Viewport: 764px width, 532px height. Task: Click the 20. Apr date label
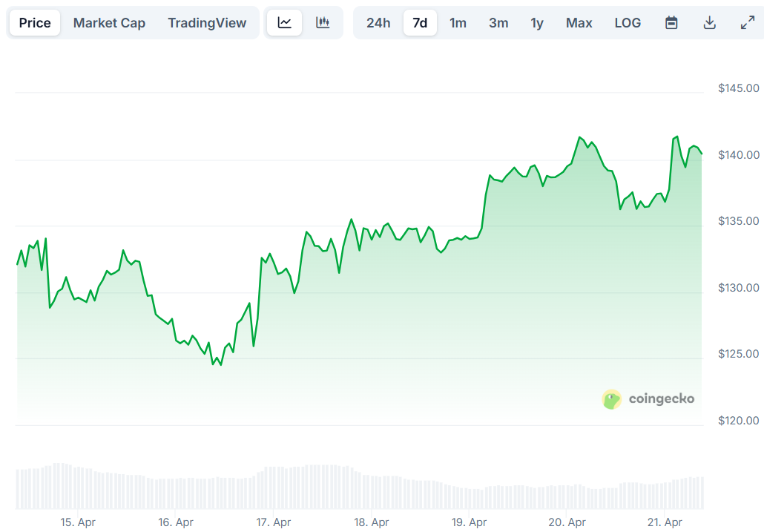(x=567, y=522)
